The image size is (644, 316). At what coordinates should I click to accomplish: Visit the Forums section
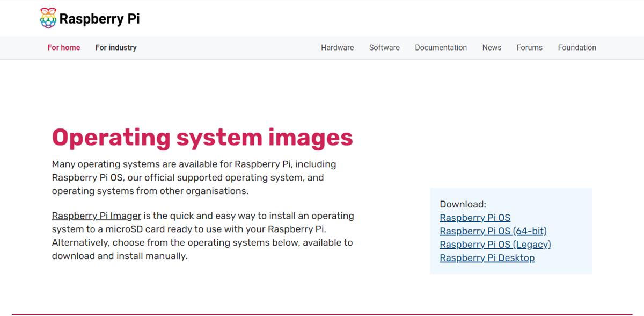[529, 47]
